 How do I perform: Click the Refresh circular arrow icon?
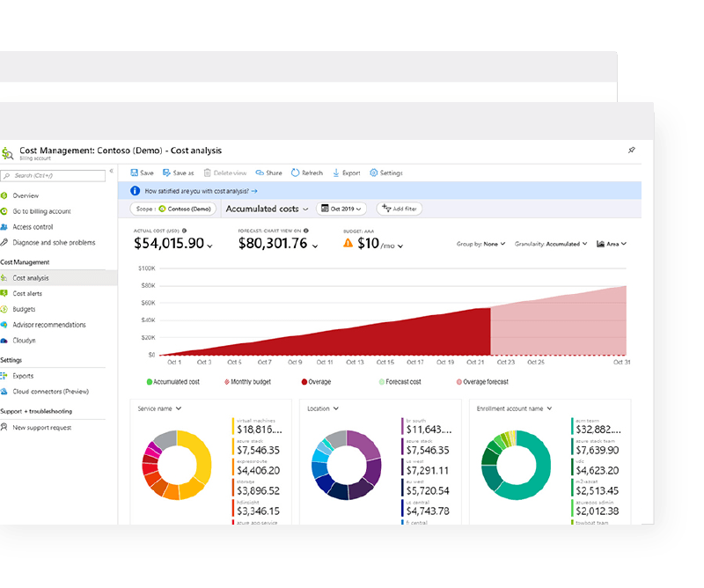tap(295, 173)
